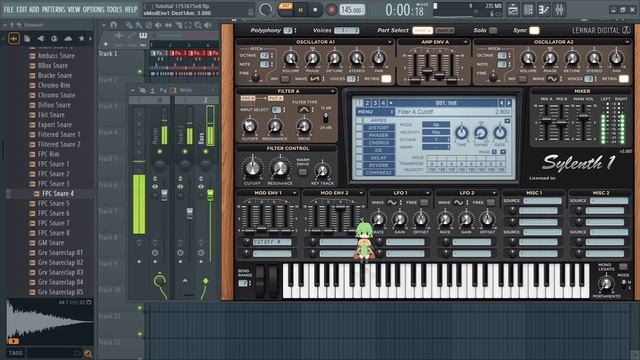Open the PATTERNS menu

[53, 9]
